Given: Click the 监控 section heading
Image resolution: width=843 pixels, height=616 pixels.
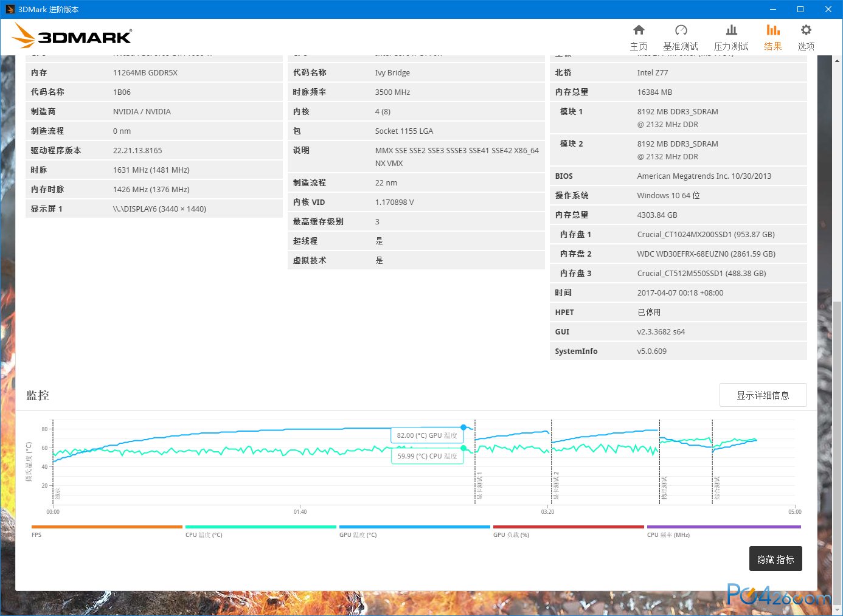Looking at the screenshot, I should pos(38,395).
